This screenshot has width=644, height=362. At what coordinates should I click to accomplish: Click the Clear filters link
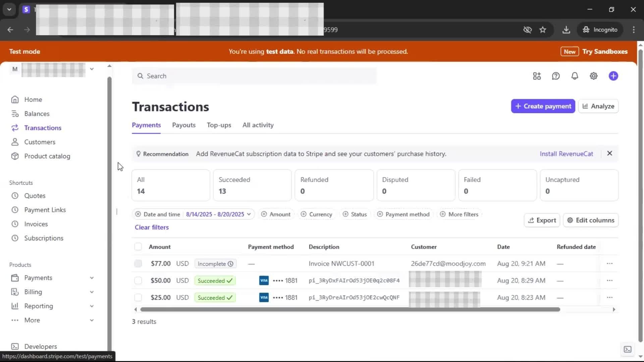coord(152,227)
